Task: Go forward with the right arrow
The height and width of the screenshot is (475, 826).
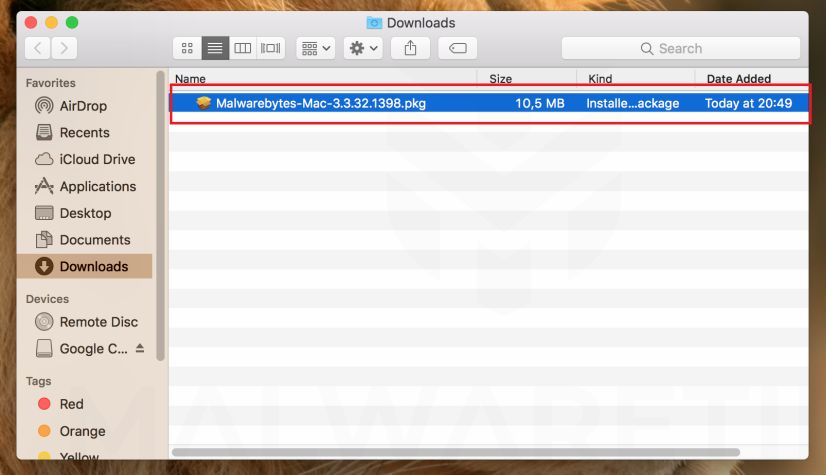Action: (x=64, y=48)
